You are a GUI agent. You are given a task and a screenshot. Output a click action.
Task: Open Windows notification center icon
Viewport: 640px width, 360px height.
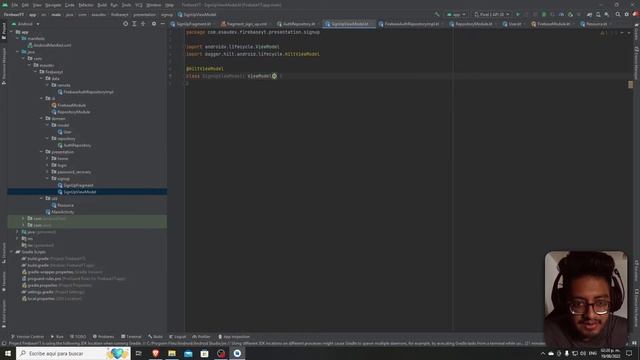[x=629, y=353]
